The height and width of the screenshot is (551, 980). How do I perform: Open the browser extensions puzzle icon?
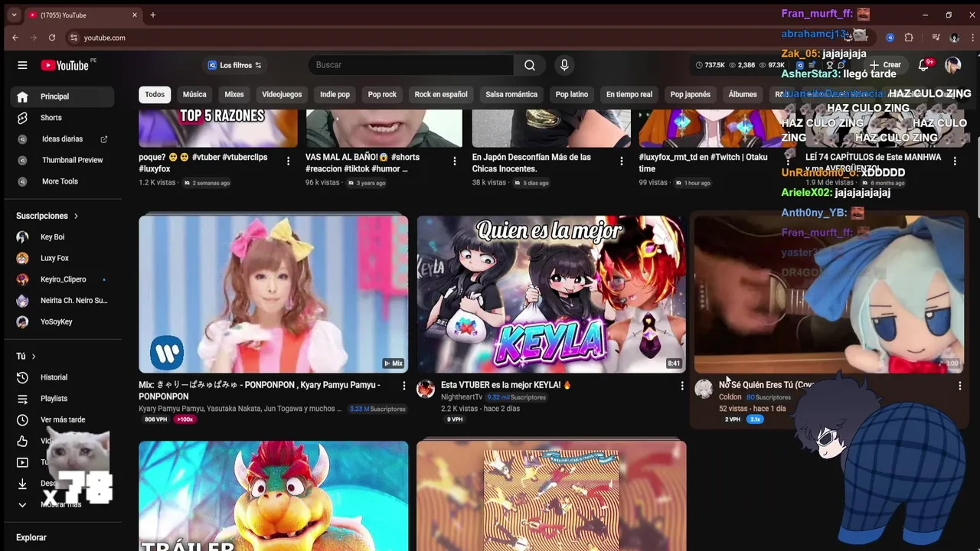tap(909, 37)
